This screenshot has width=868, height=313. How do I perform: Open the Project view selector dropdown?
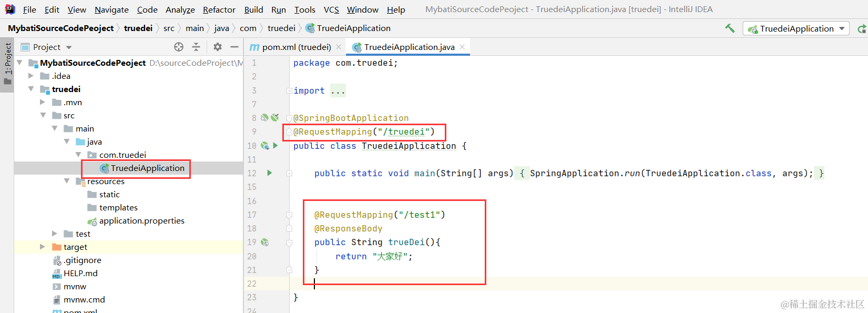point(46,47)
